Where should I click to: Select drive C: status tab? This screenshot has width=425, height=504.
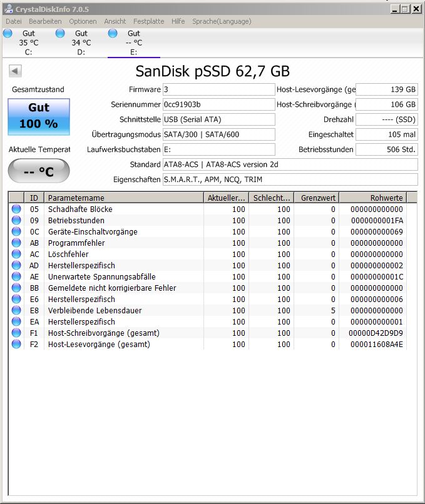(28, 43)
